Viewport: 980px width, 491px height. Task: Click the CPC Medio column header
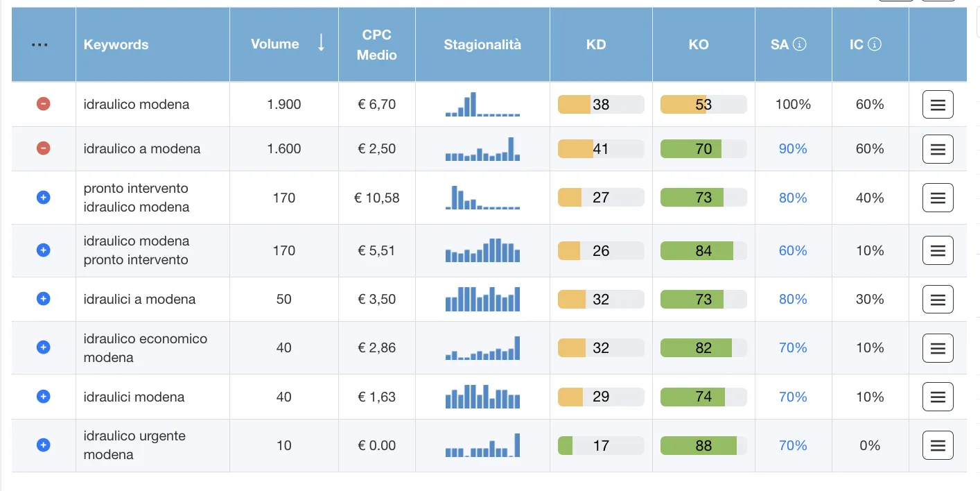pos(376,44)
